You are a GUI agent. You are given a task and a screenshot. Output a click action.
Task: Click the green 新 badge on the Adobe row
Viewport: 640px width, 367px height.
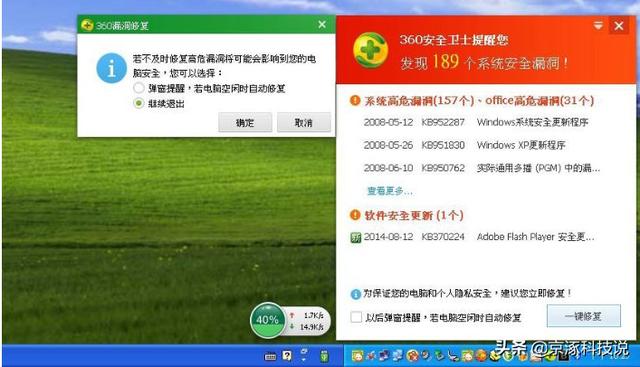tap(356, 237)
